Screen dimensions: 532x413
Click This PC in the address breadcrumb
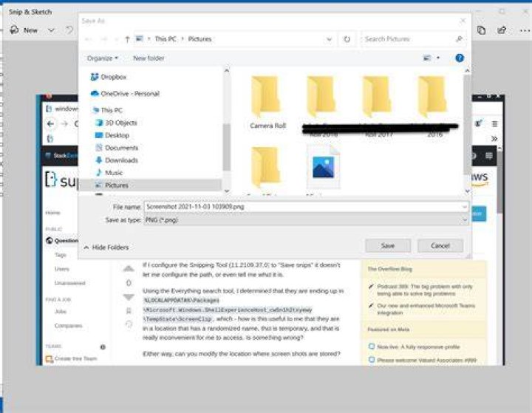(x=166, y=39)
